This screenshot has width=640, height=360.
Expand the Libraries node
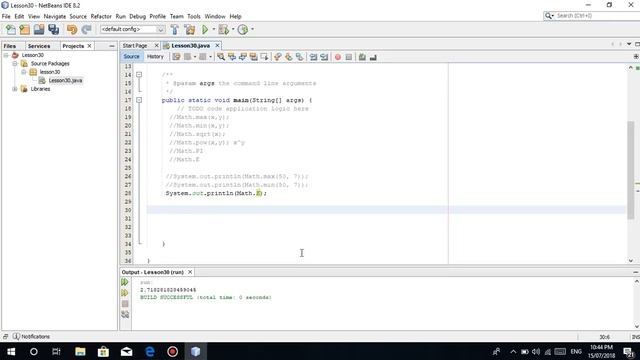(15, 89)
